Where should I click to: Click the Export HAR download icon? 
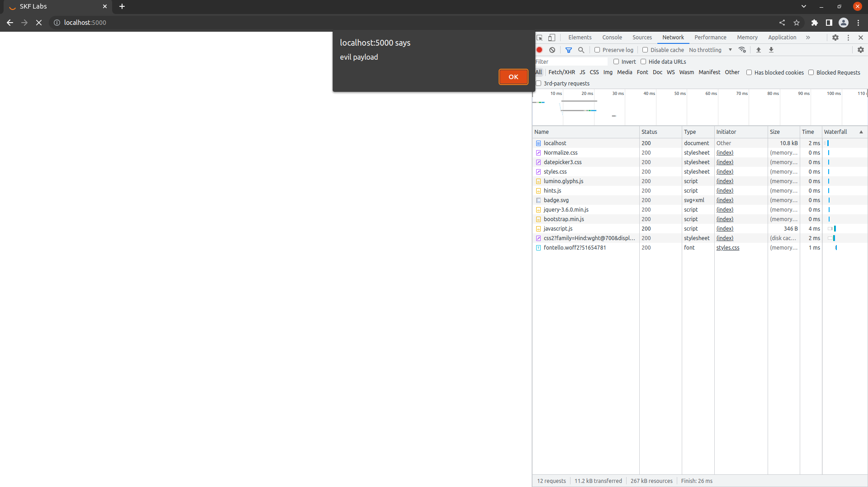click(771, 50)
